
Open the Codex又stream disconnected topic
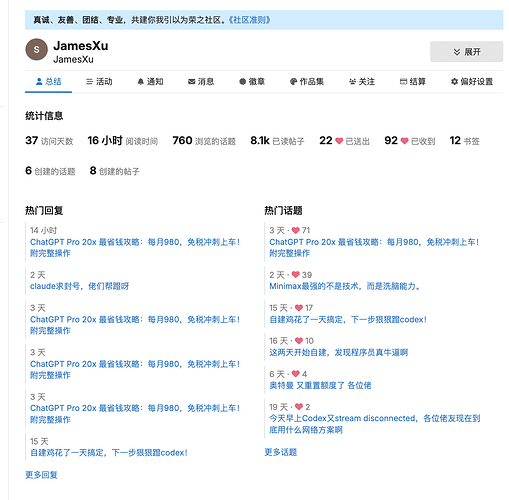(375, 424)
